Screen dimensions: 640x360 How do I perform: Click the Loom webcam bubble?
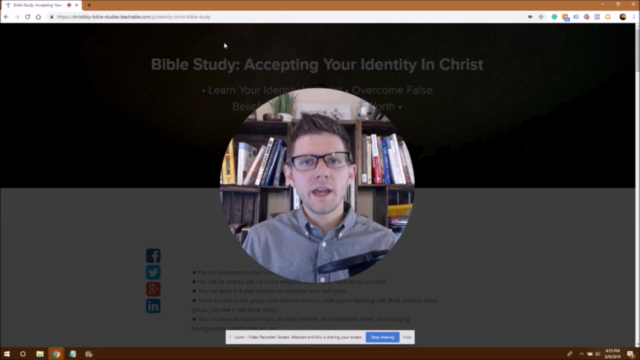pos(317,186)
